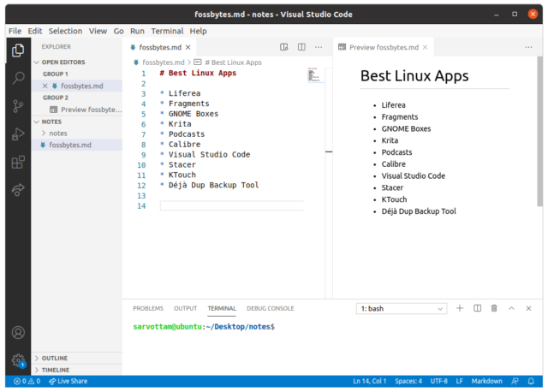548x392 pixels.
Task: Open the Live Share view in activity bar
Action: click(x=18, y=190)
